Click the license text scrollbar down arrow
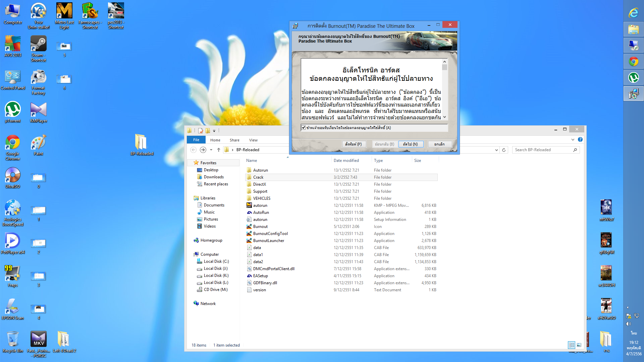The image size is (644, 362). pyautogui.click(x=444, y=117)
